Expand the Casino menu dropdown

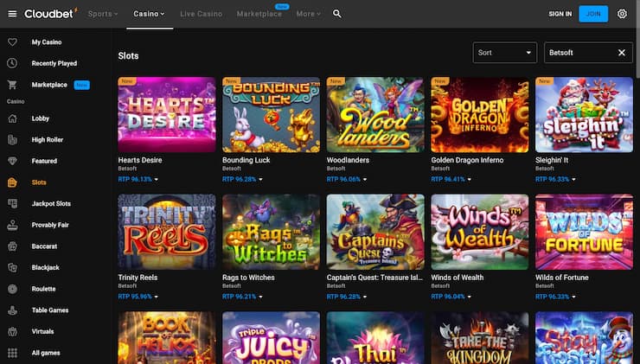(149, 14)
